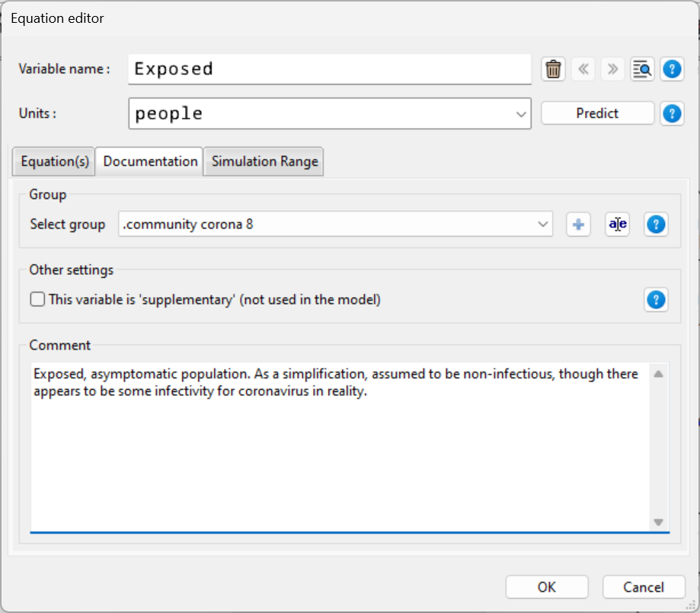
Task: Click the Predict button
Action: [596, 113]
